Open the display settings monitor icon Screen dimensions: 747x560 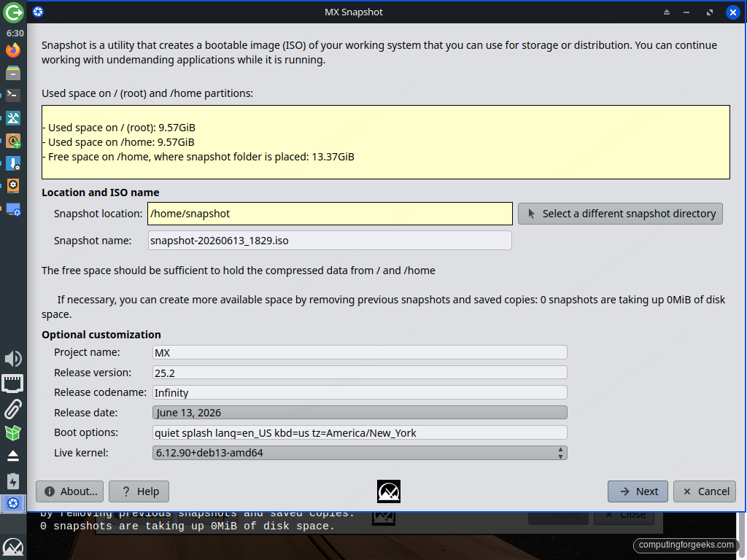[x=13, y=209]
